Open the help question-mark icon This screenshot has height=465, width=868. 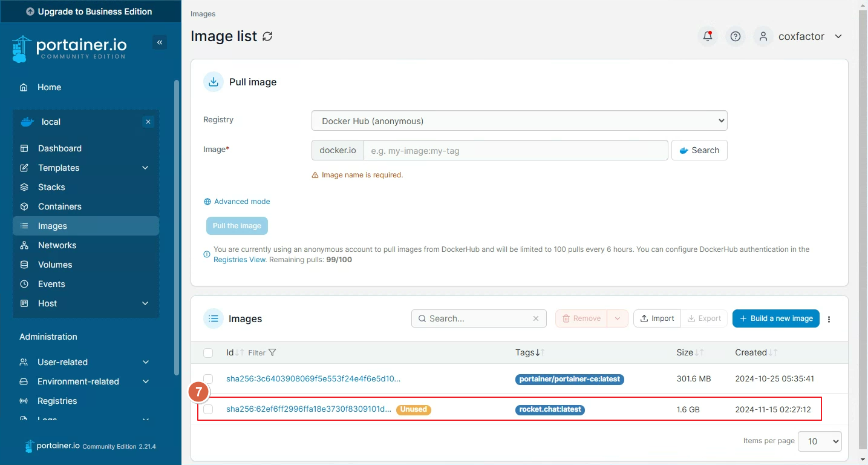tap(736, 36)
